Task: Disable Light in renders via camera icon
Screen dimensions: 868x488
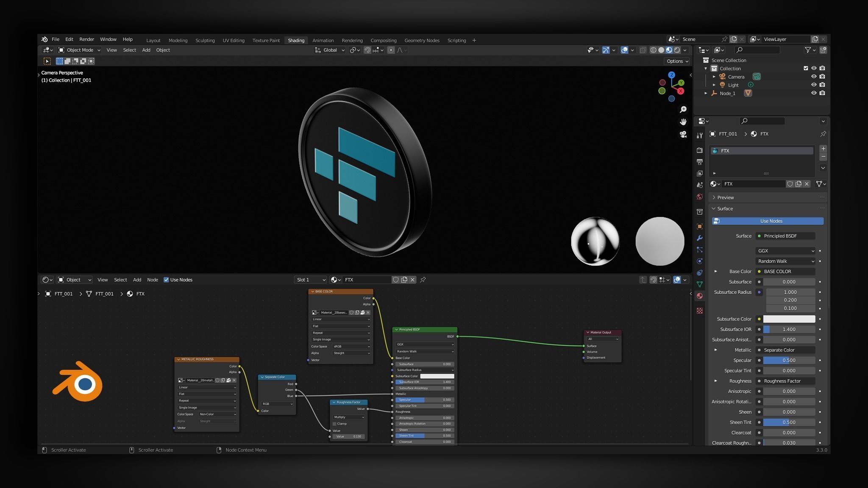Action: click(x=822, y=85)
